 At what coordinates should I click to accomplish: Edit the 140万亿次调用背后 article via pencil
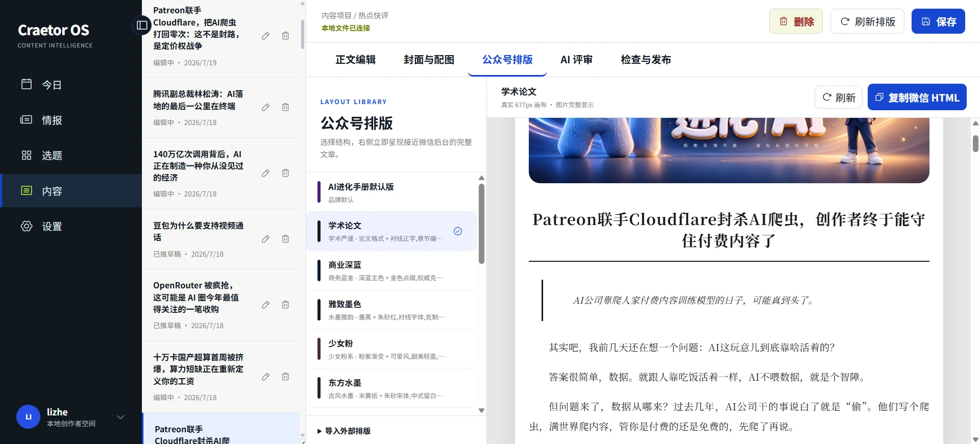pyautogui.click(x=265, y=173)
